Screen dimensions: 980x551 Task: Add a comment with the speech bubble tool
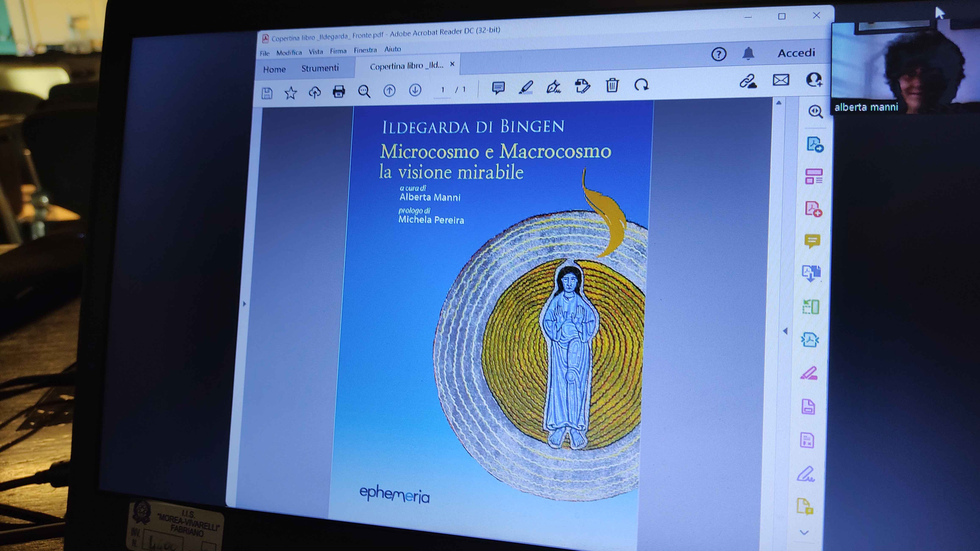click(498, 88)
